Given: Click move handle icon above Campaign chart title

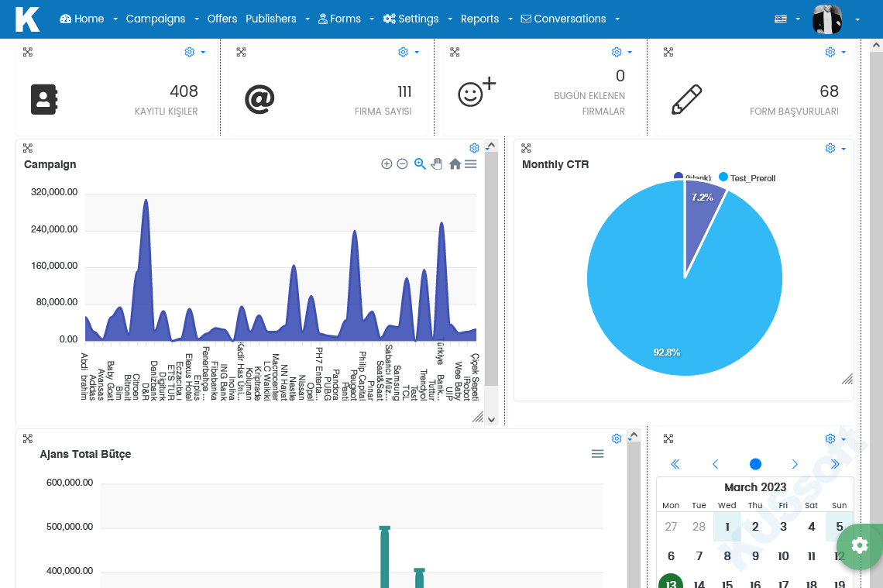Looking at the screenshot, I should point(28,148).
